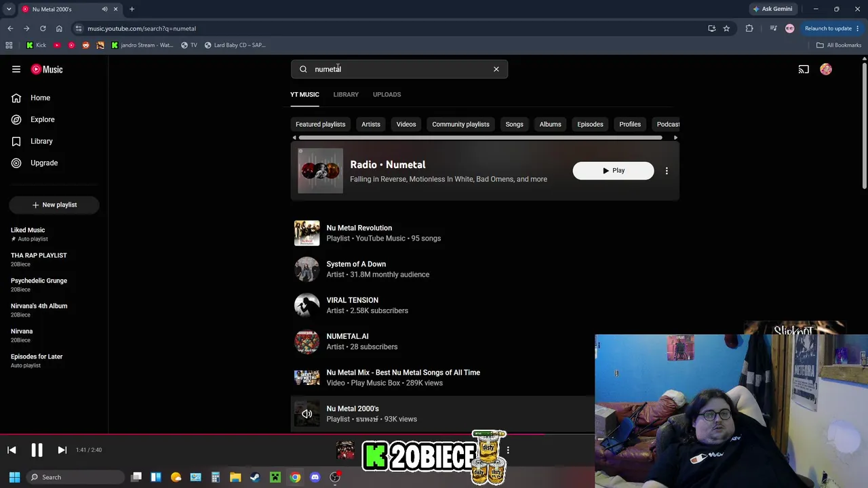View site information for music.youtube.com
The image size is (868, 488).
(x=79, y=28)
